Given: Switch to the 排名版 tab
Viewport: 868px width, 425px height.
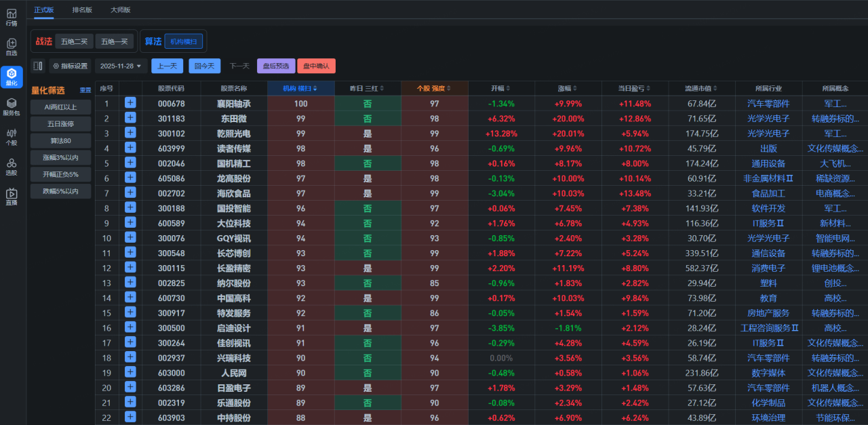Looking at the screenshot, I should [x=82, y=9].
